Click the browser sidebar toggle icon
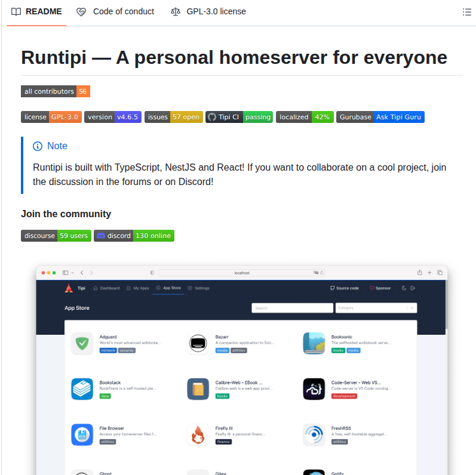 pos(65,273)
